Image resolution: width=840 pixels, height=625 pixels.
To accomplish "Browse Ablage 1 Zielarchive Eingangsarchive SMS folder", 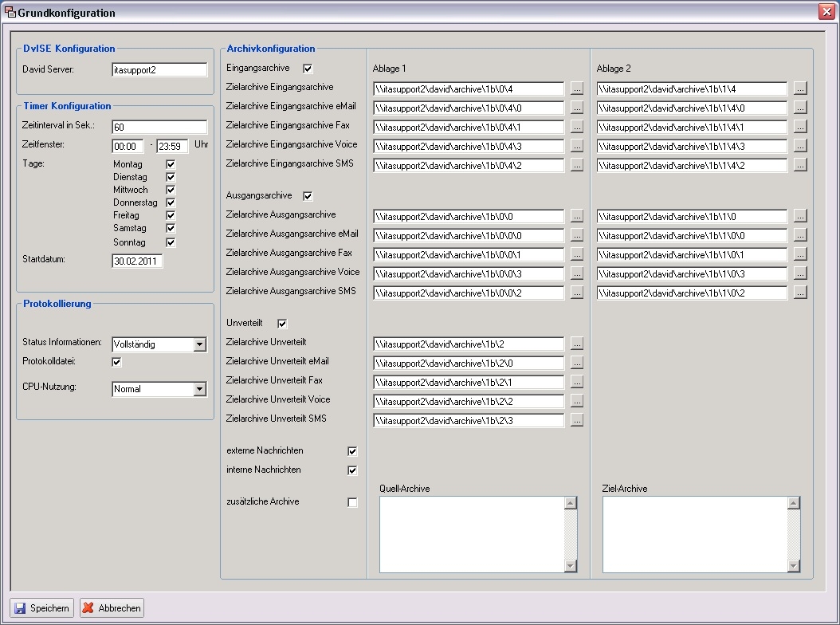I will (576, 166).
